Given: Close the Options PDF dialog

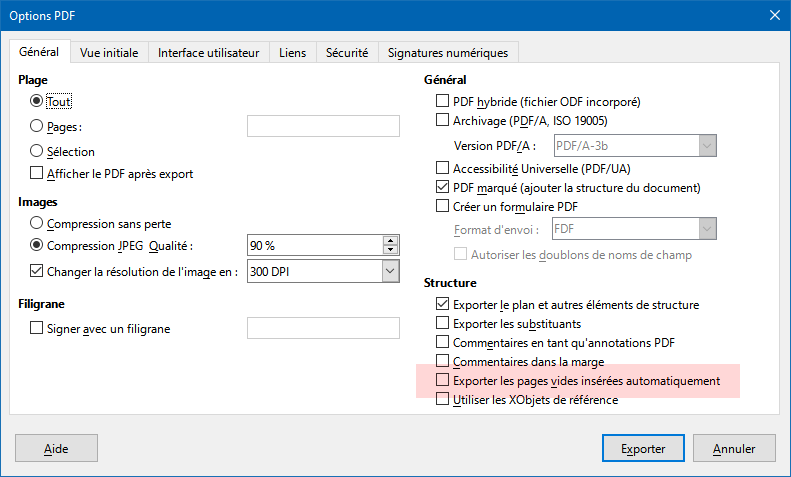Looking at the screenshot, I should pos(775,16).
